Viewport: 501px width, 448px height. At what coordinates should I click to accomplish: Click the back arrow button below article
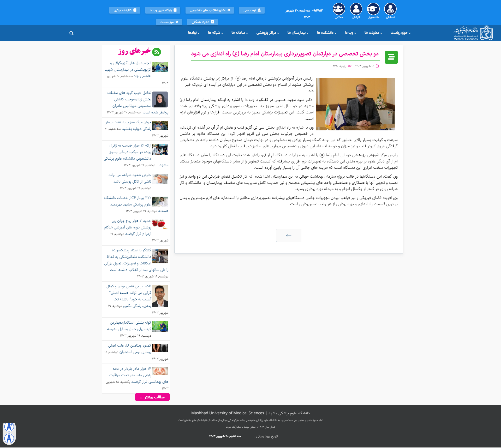[x=289, y=235]
